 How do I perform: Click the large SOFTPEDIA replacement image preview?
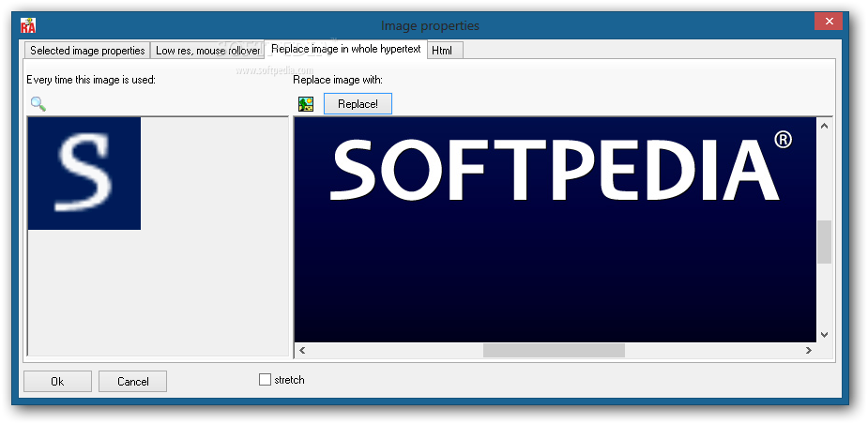click(x=556, y=230)
